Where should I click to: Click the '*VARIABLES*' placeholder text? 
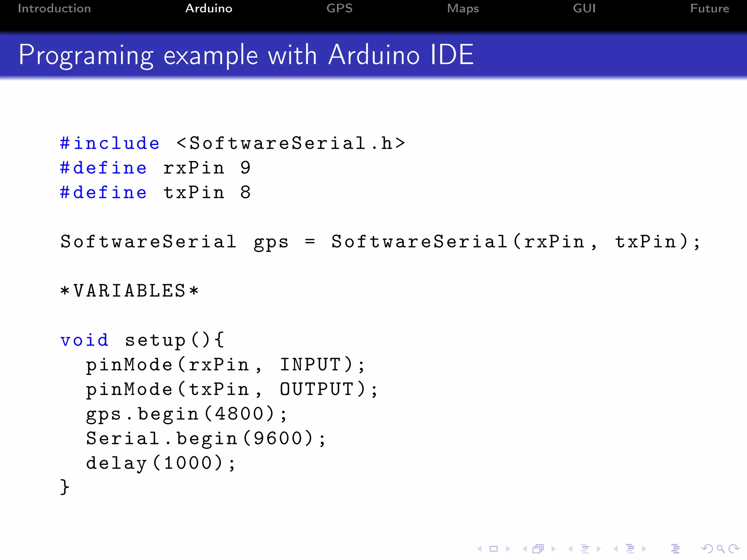(129, 291)
